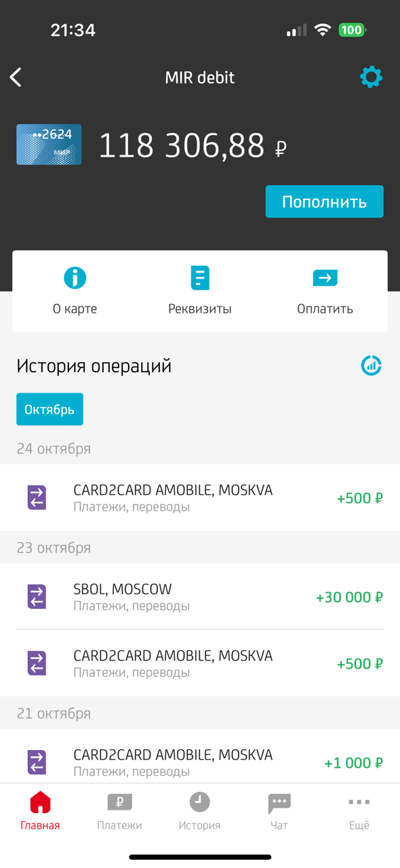
Task: Tap the 'Платежи' ruble icon
Action: pyautogui.click(x=120, y=804)
